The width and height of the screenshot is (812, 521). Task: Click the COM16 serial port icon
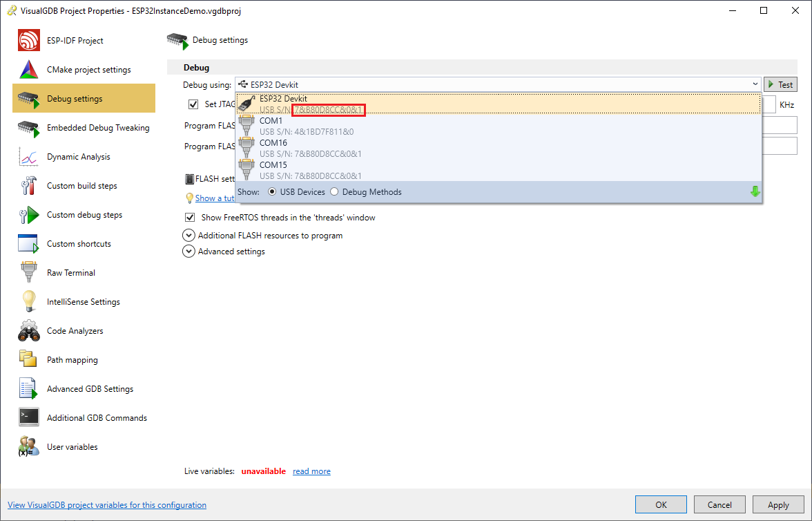(246, 149)
